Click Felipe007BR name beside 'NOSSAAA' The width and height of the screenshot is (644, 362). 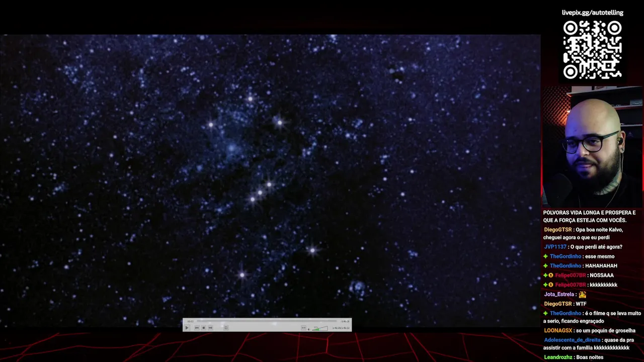pyautogui.click(x=571, y=276)
